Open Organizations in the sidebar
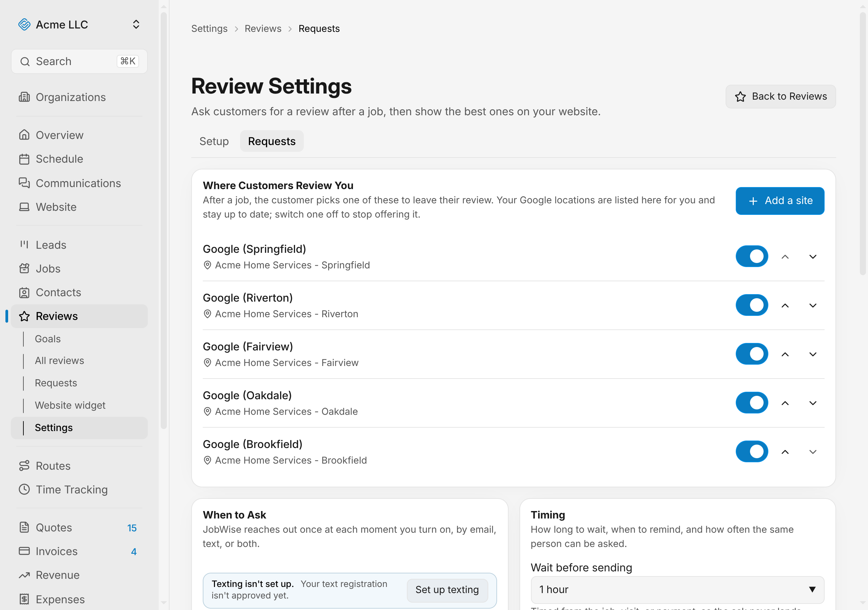 pyautogui.click(x=79, y=97)
